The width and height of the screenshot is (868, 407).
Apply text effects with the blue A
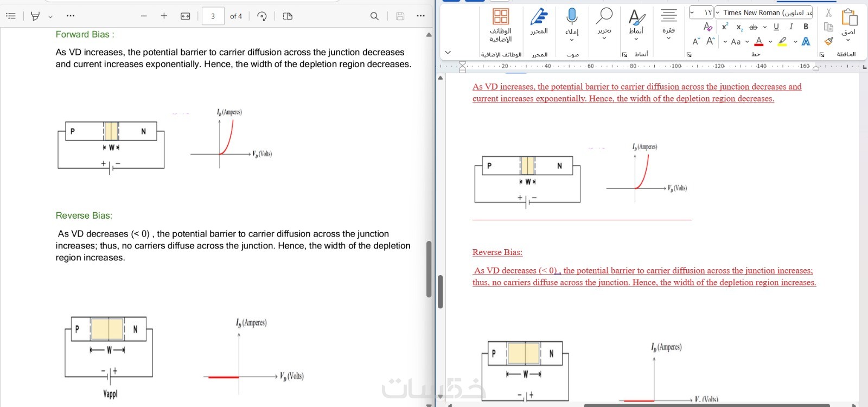806,41
